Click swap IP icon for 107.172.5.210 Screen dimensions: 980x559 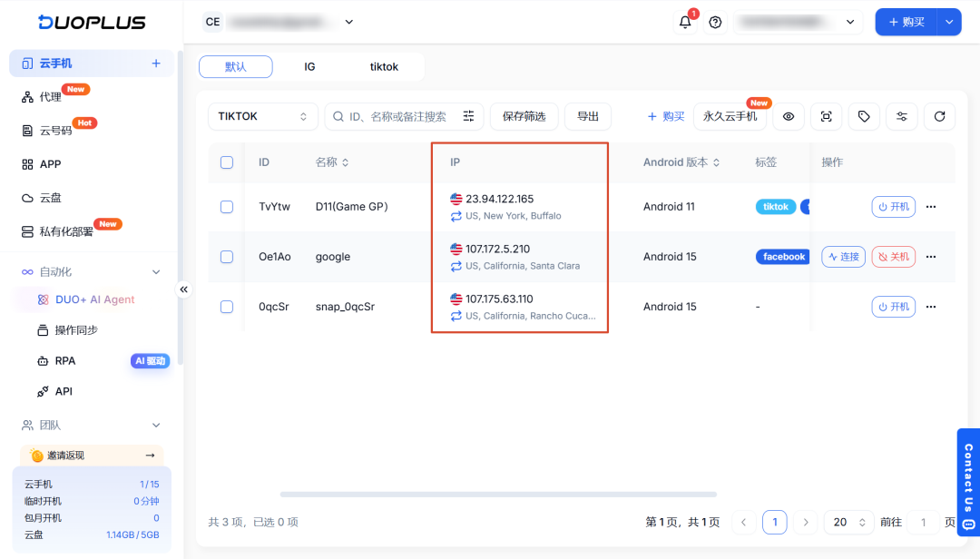(x=456, y=267)
